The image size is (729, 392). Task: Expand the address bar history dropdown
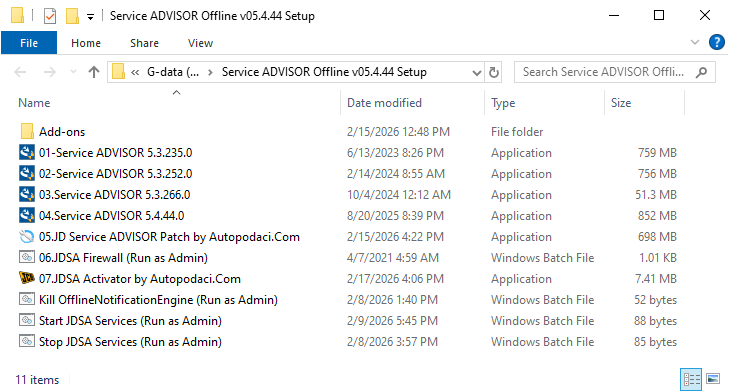pyautogui.click(x=477, y=73)
